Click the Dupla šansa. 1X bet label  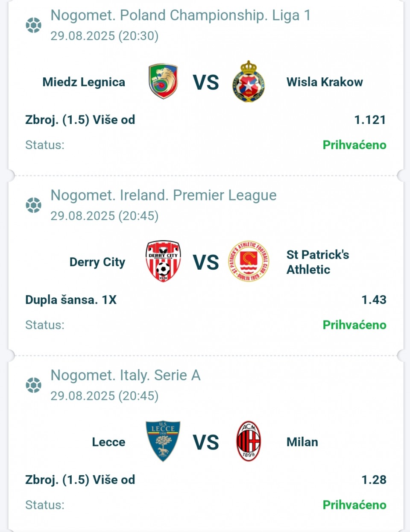click(x=71, y=300)
